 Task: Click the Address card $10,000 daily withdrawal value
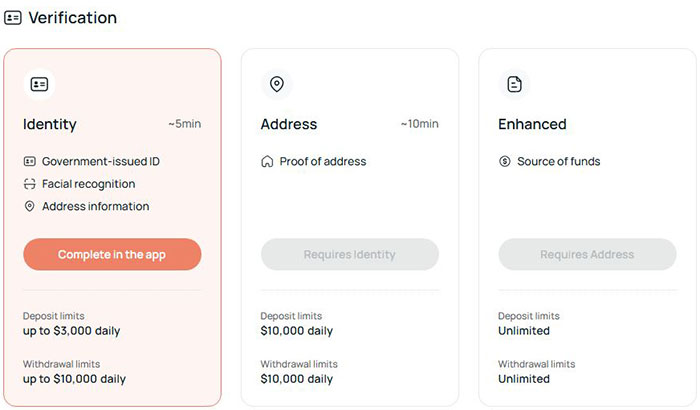point(296,379)
